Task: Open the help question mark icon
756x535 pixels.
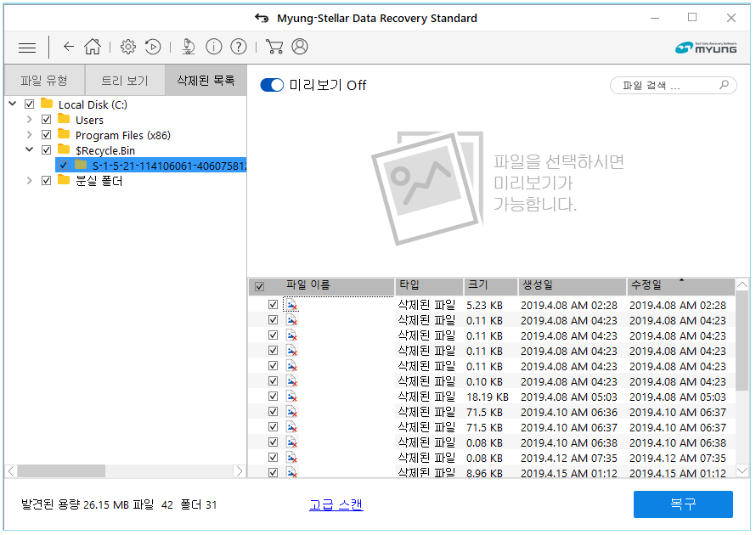Action: coord(239,46)
